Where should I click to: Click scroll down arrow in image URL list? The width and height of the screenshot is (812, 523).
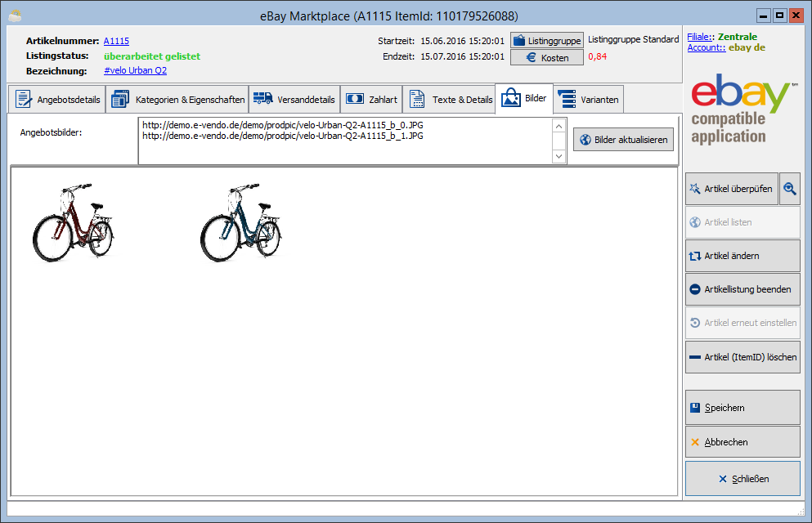(x=559, y=156)
